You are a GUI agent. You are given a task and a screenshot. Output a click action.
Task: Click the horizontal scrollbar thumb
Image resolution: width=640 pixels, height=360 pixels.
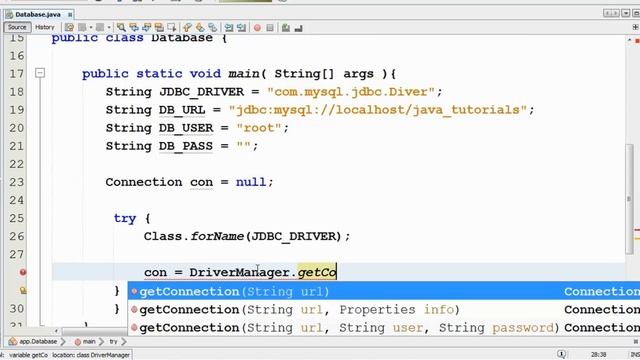[94, 331]
